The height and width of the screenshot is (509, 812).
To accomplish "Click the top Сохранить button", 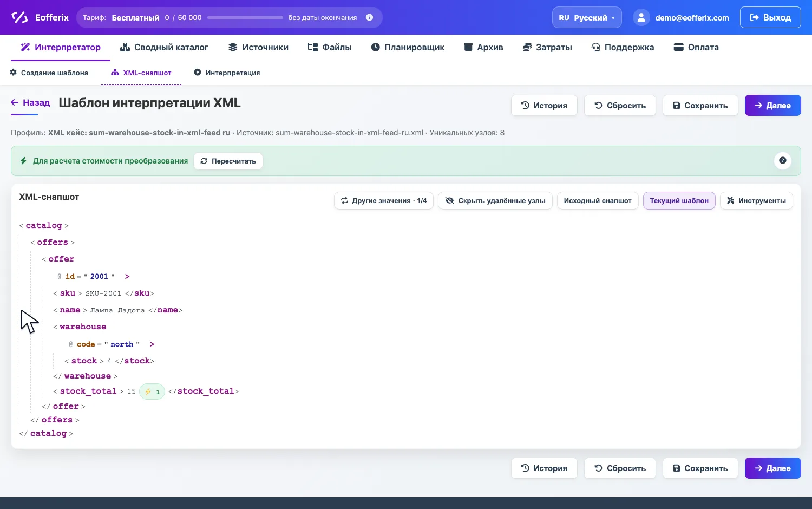I will pyautogui.click(x=700, y=106).
